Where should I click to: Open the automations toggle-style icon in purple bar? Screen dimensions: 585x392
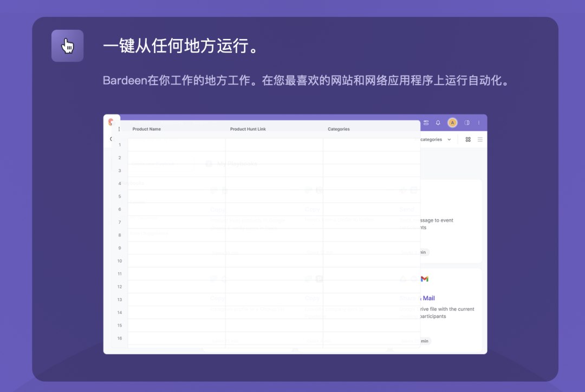pyautogui.click(x=426, y=123)
